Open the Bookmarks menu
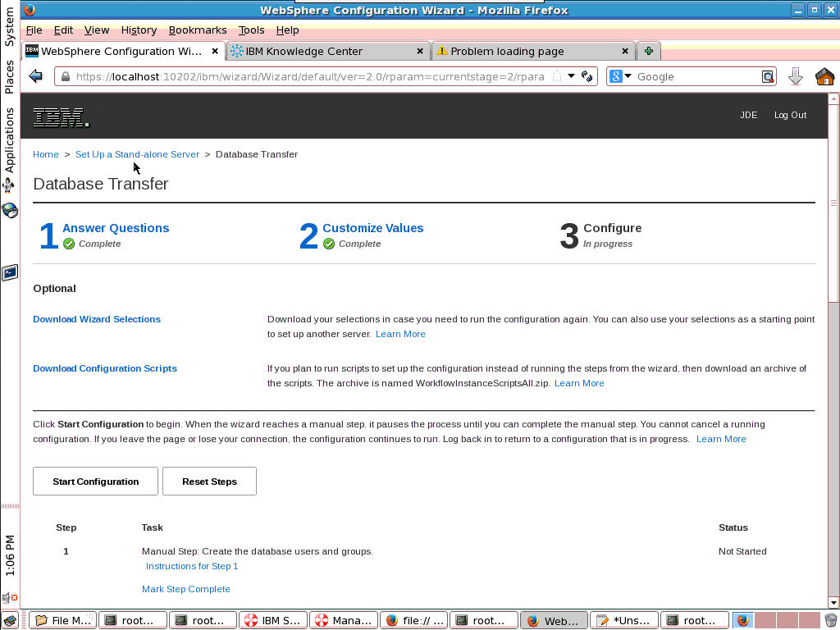840x630 pixels. 198,30
